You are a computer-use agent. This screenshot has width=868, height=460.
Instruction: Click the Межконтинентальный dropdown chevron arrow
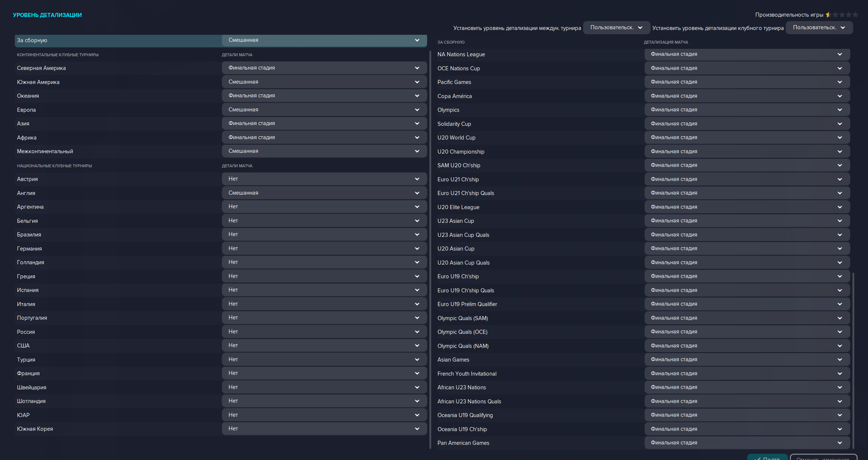click(417, 151)
